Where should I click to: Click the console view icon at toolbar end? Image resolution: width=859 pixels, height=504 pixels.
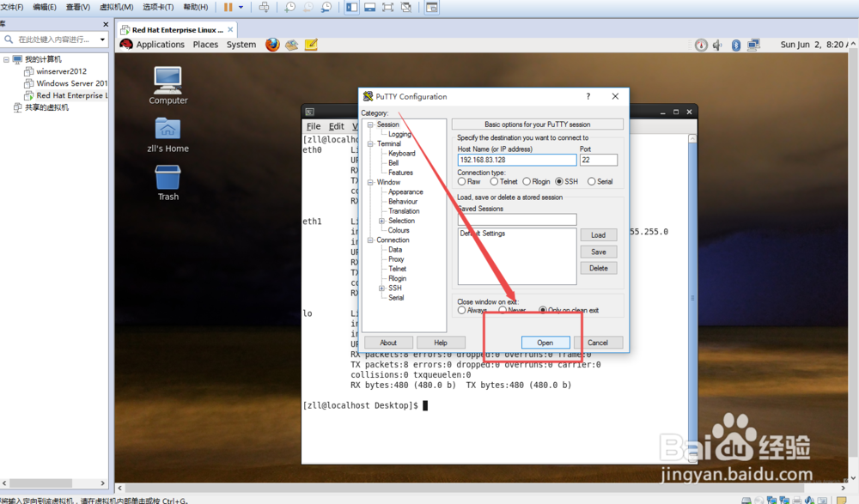(x=432, y=7)
